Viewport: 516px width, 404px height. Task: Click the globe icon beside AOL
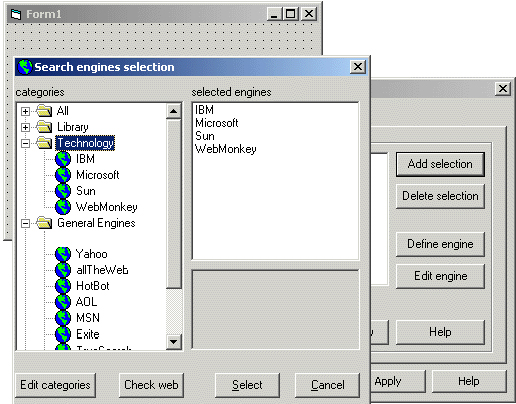click(63, 302)
